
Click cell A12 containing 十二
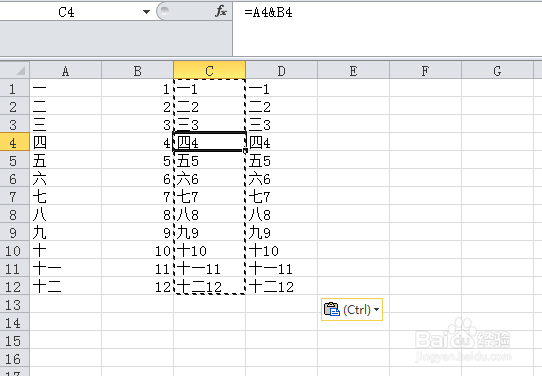click(66, 286)
